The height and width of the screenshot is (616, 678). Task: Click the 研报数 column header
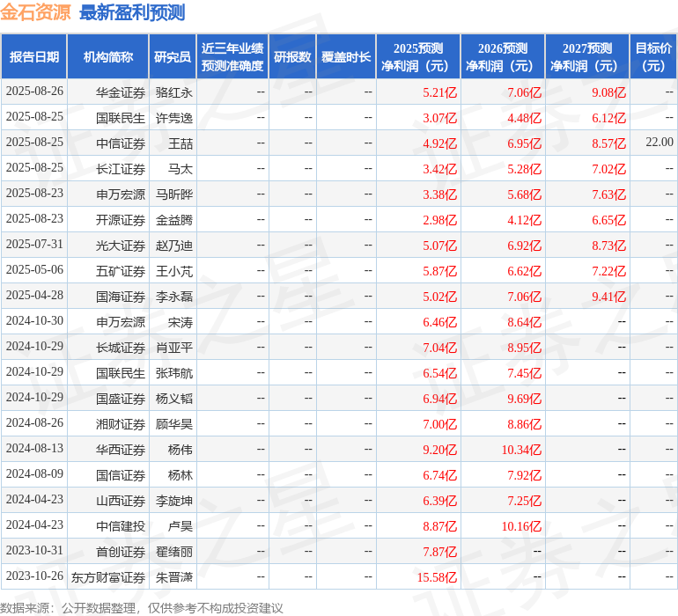coord(292,56)
